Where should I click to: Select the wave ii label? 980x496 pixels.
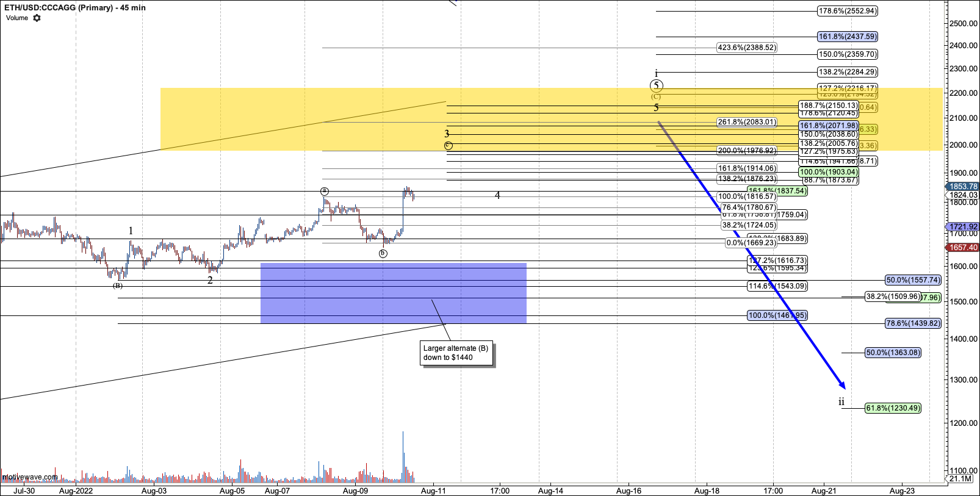pos(841,402)
